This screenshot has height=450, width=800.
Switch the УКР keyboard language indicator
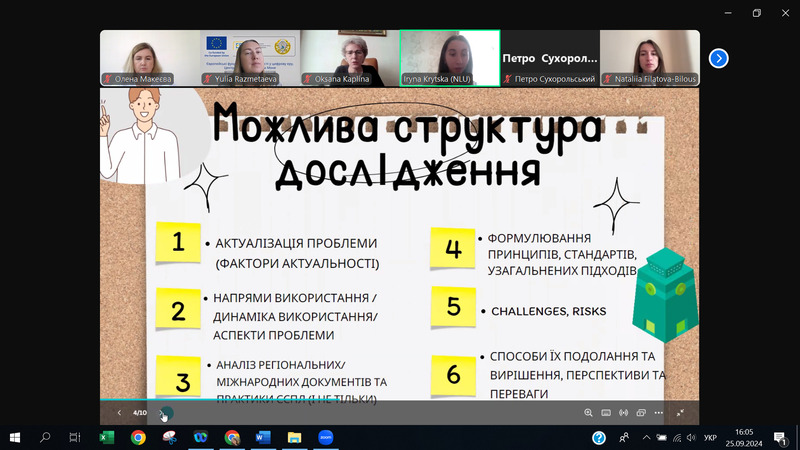pos(710,437)
